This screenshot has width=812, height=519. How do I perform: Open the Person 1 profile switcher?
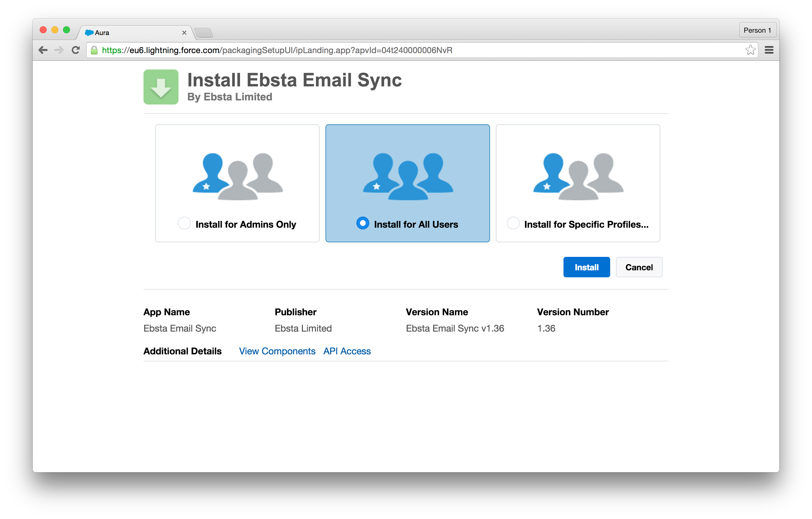[757, 30]
